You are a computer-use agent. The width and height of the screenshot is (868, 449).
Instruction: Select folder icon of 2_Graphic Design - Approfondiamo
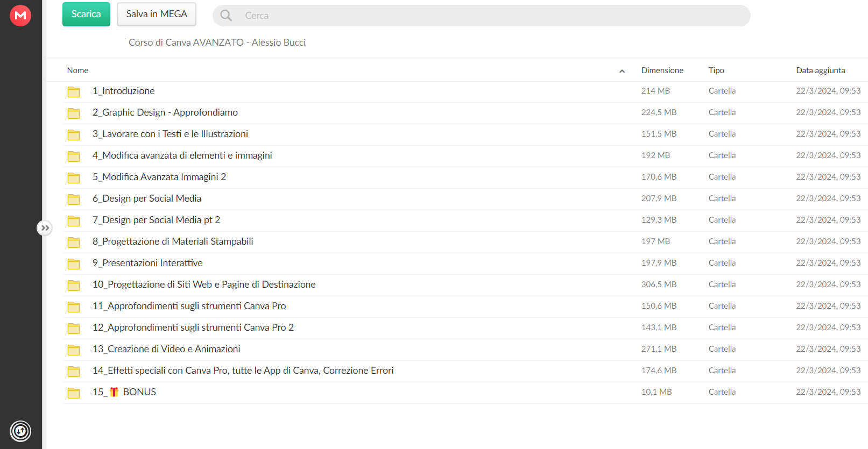tap(74, 113)
